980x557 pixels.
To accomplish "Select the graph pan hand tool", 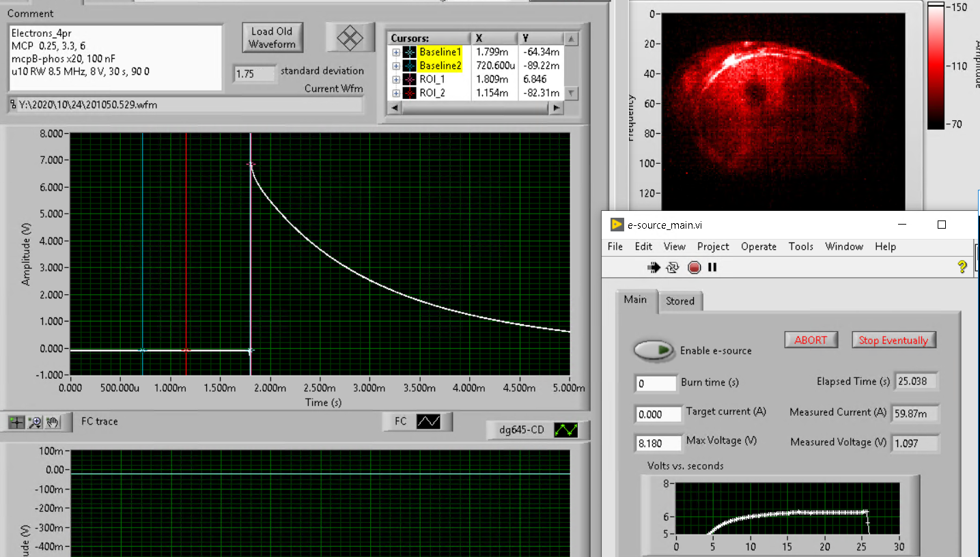I will click(53, 423).
